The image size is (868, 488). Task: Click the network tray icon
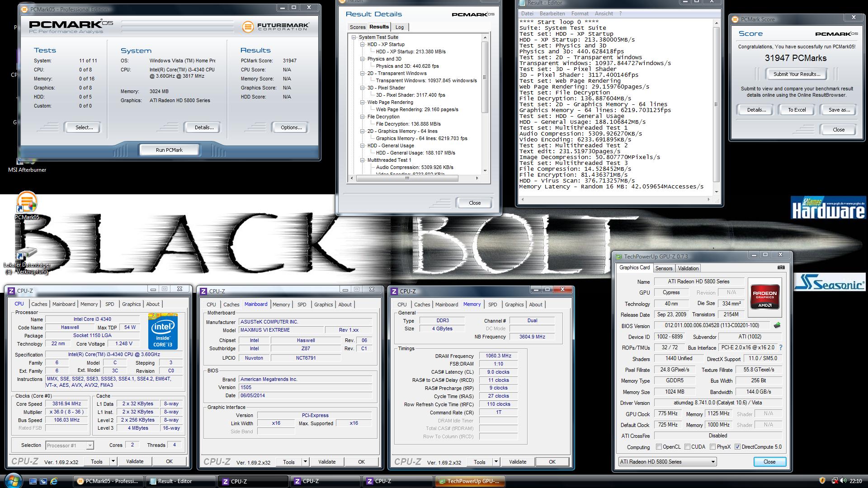point(835,481)
